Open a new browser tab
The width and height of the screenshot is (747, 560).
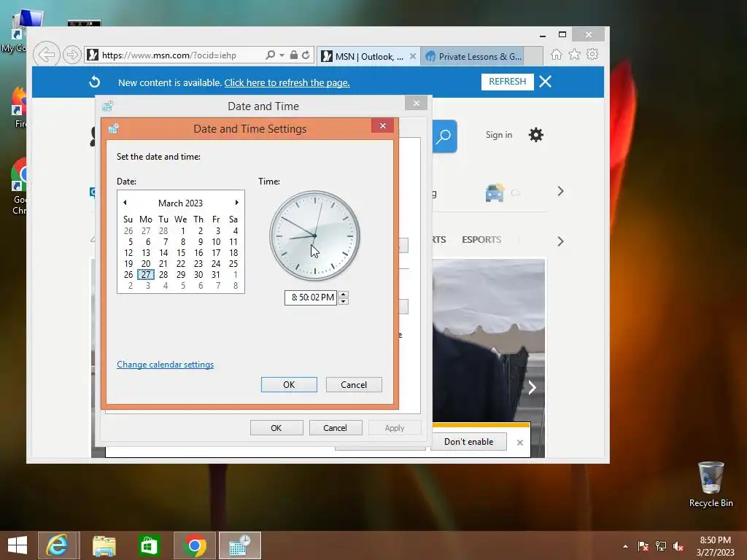click(x=533, y=56)
